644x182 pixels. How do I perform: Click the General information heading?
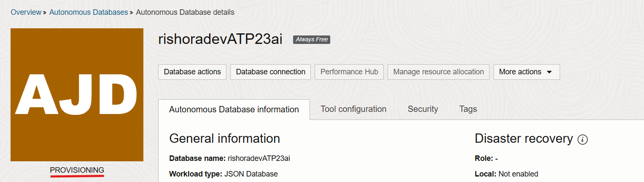224,139
